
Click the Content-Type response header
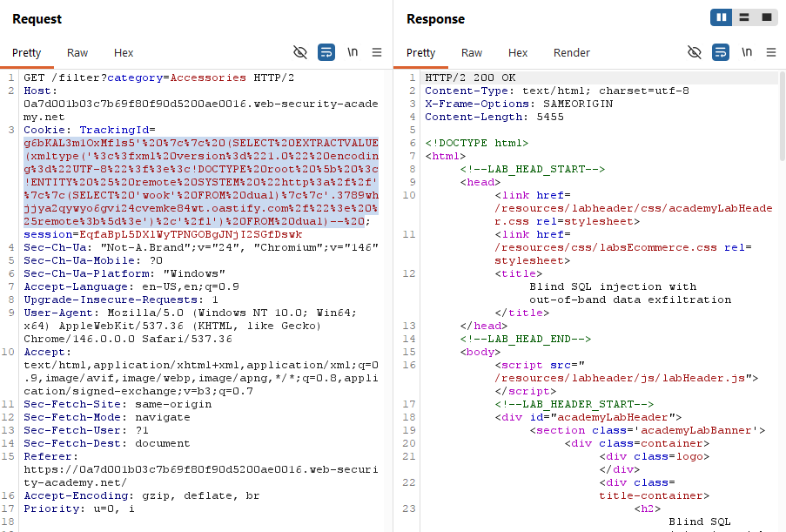click(x=557, y=91)
